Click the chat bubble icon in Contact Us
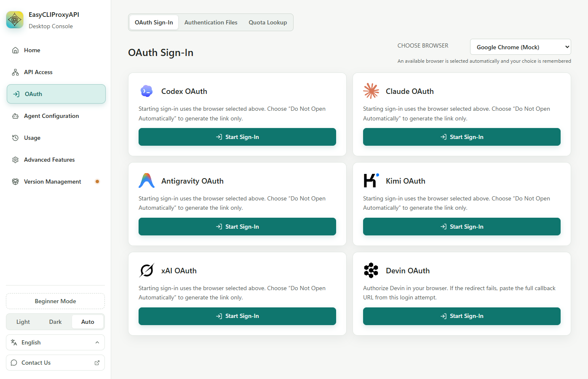Screen dimensions: 588x379 click(14, 363)
